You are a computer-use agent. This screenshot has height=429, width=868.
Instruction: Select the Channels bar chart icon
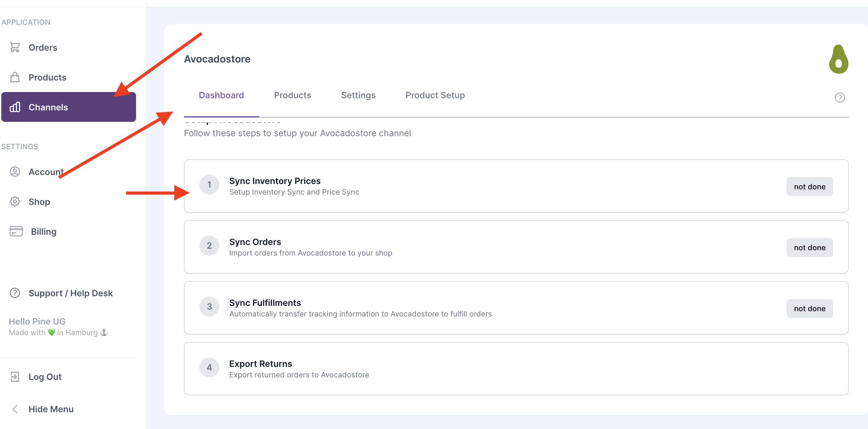point(15,107)
